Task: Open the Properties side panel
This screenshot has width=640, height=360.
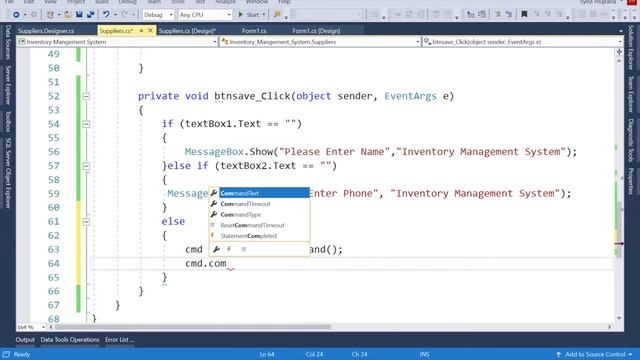Action: (631, 181)
